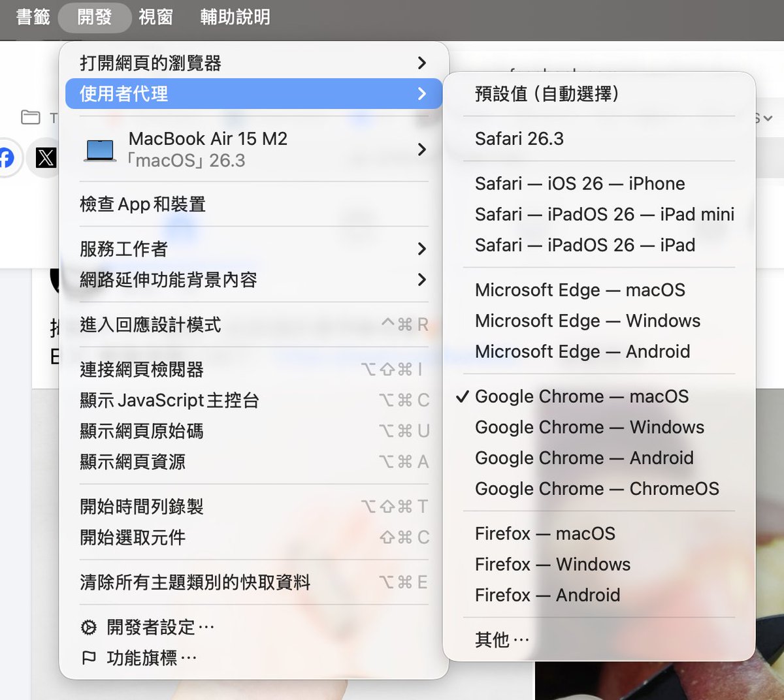
Task: Click the Facebook share icon
Action: (7, 157)
